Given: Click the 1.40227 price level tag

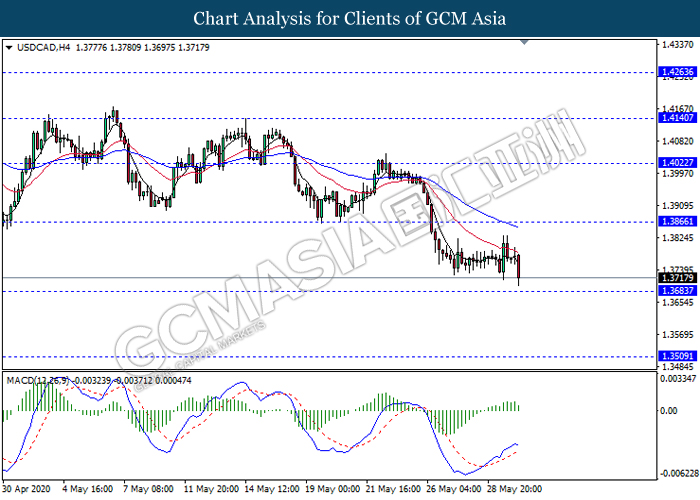Looking at the screenshot, I should pyautogui.click(x=672, y=164).
